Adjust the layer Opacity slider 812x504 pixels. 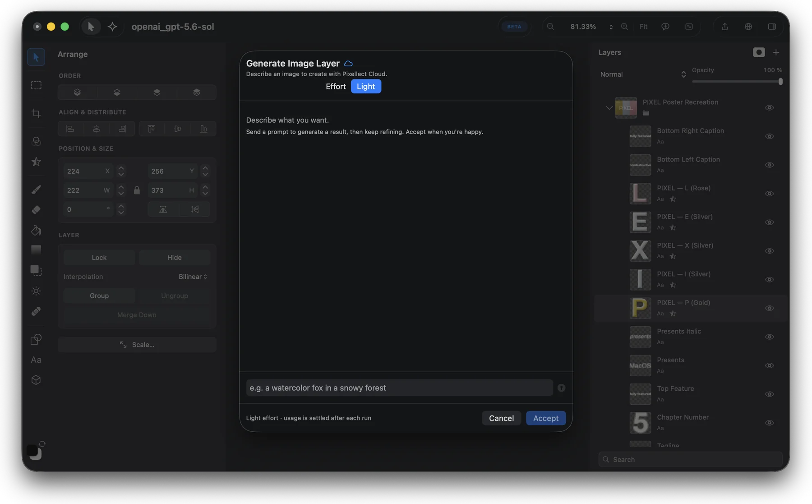[x=737, y=82]
